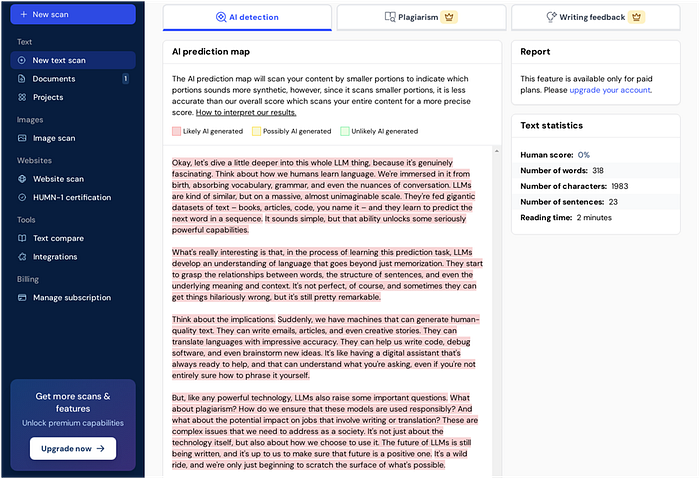This screenshot has height=479, width=700.
Task: Click the crown icon on Plagiarism tab
Action: click(x=450, y=17)
